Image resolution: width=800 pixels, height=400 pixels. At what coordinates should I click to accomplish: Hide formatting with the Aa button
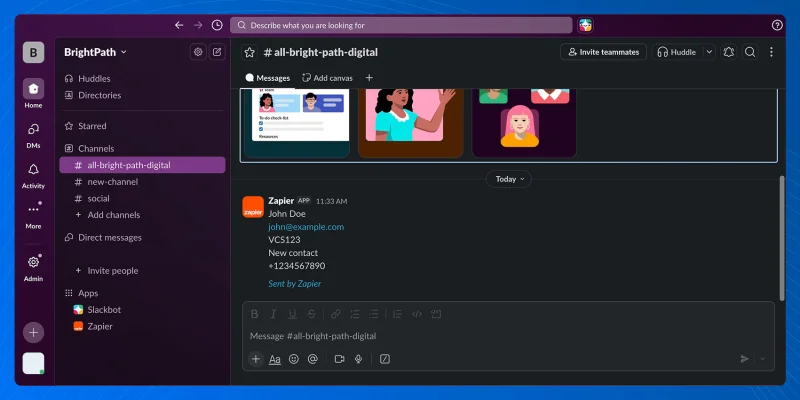pyautogui.click(x=274, y=359)
